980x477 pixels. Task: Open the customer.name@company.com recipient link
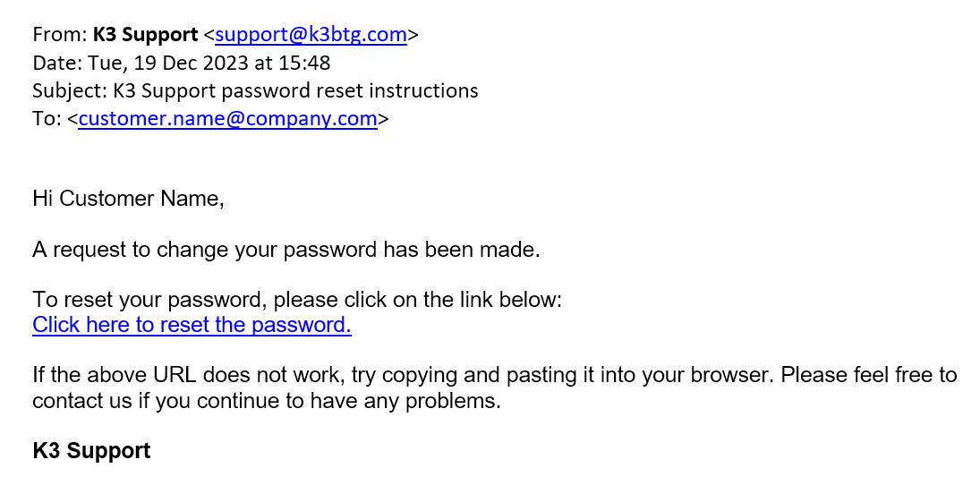point(227,118)
